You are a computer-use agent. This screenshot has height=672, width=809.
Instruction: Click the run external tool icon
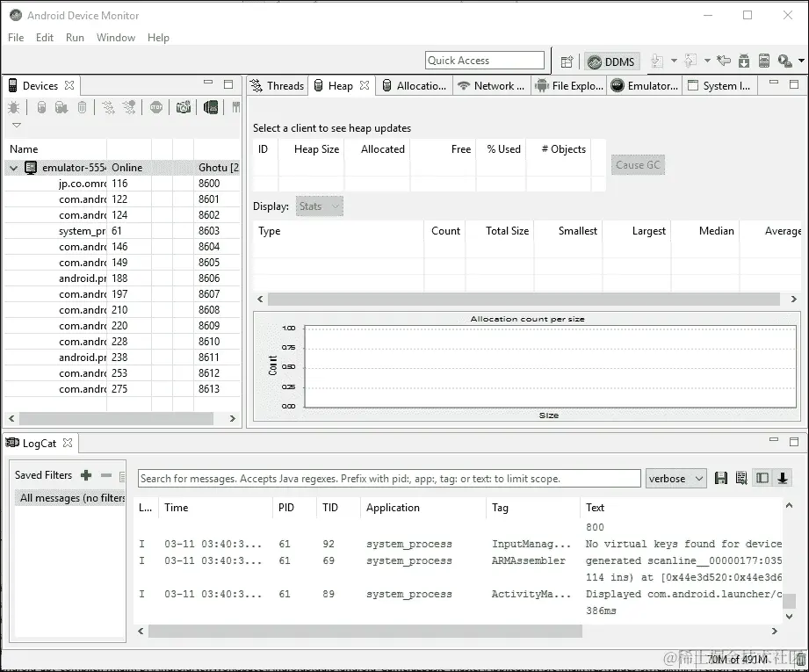[x=784, y=61]
